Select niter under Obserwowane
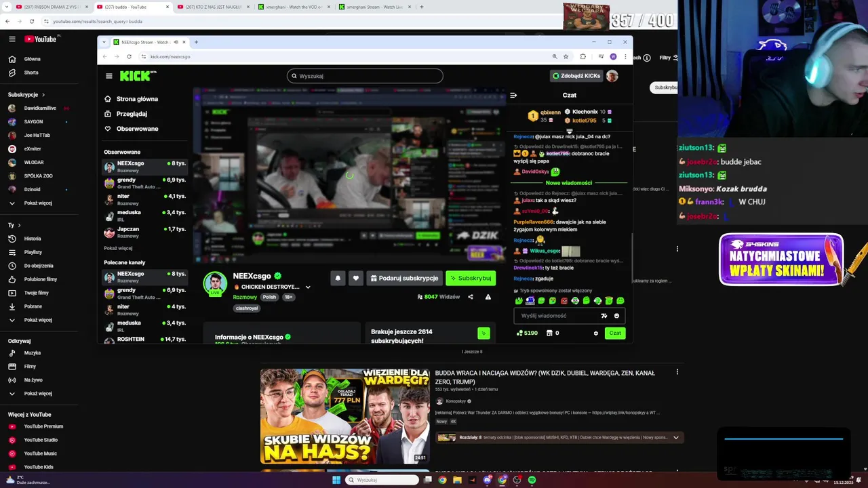The width and height of the screenshot is (868, 488). 144,199
